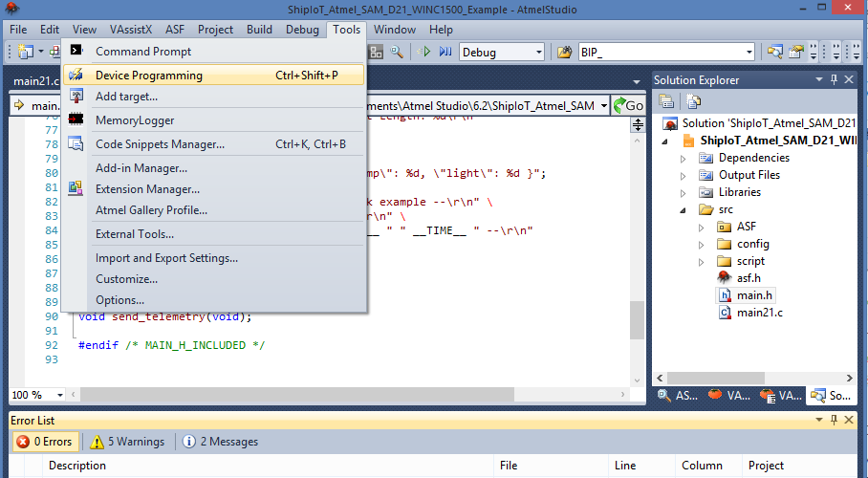Screen dimensions: 868x478
Task: Open the Build menu
Action: (x=259, y=30)
